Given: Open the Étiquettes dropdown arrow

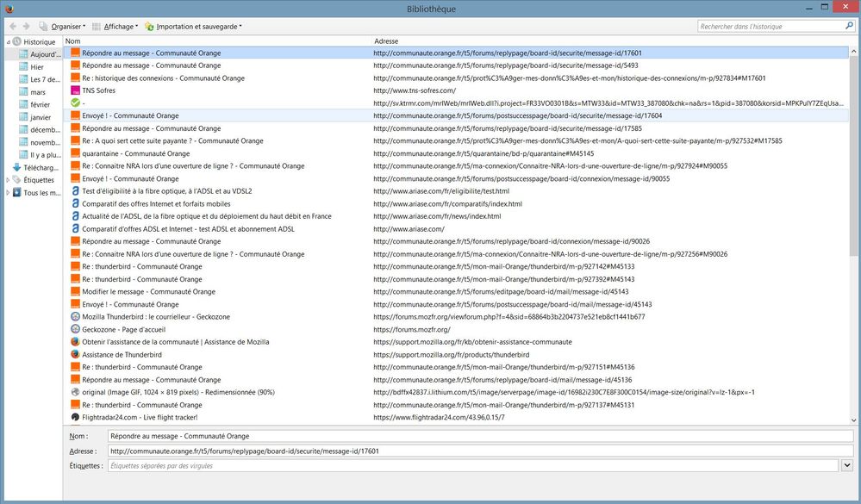Looking at the screenshot, I should pyautogui.click(x=846, y=465).
